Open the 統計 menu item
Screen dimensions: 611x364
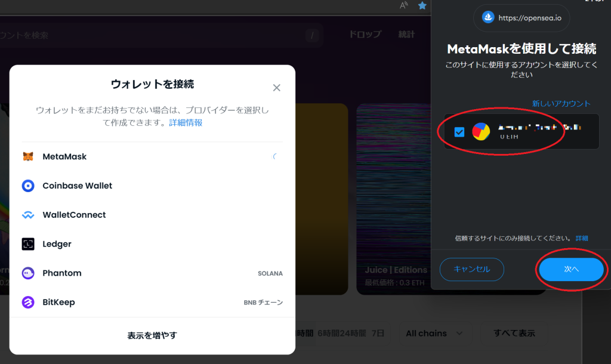(x=406, y=35)
